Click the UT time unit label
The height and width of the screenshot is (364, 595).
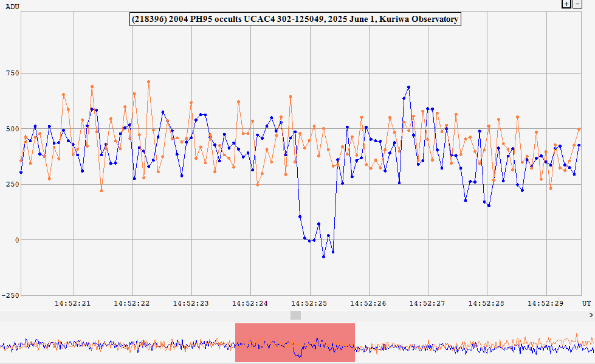click(x=586, y=303)
